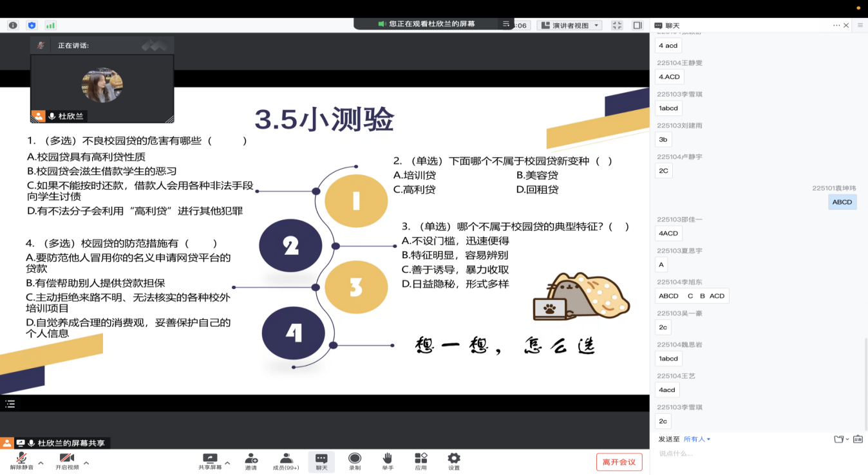Click the exit full screen icon
868x475 pixels.
coord(617,25)
